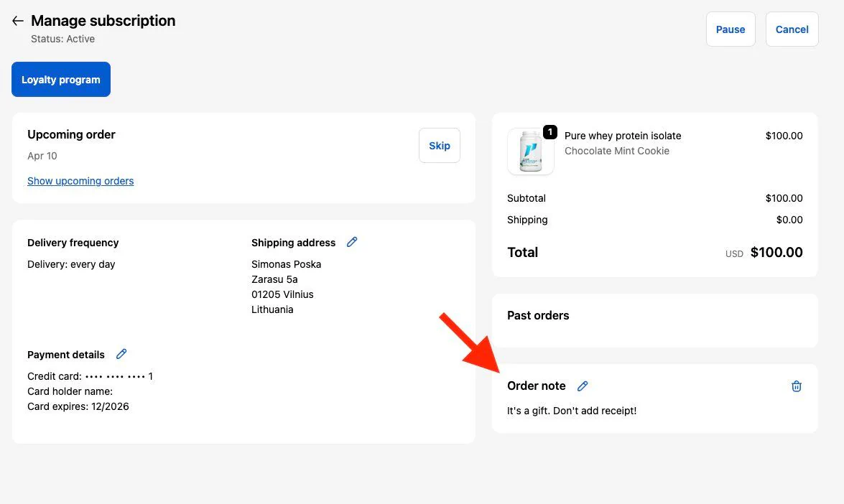Open the Loyalty program
Viewport: 844px width, 504px height.
click(x=61, y=80)
